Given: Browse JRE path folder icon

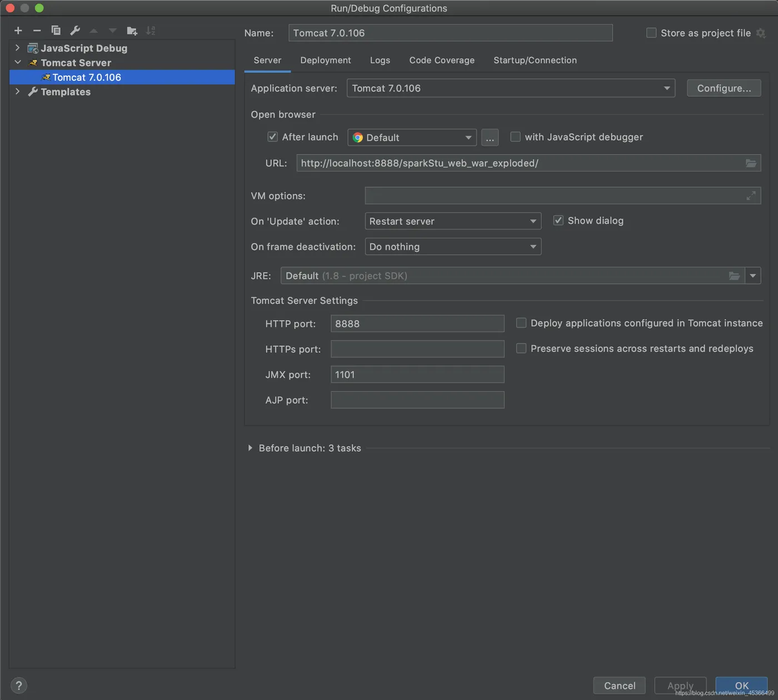Looking at the screenshot, I should pyautogui.click(x=734, y=276).
